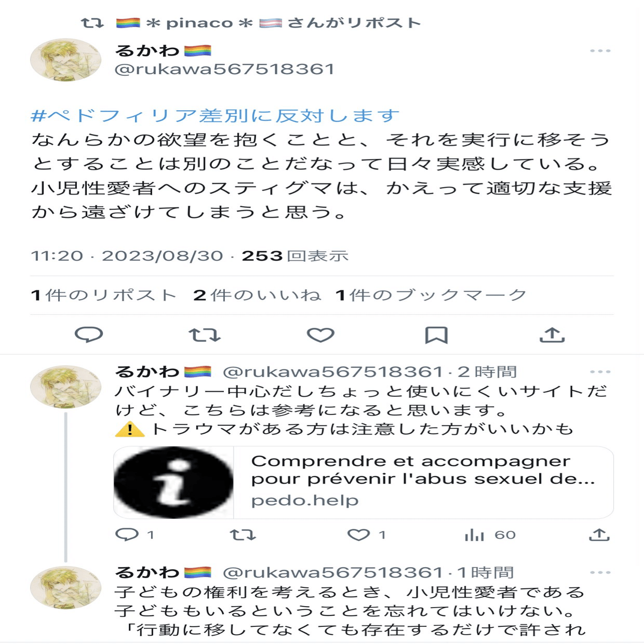Viewport: 644px width, 644px height.
Task: Open @rukawa567518361 profile handle in header
Action: pos(224,69)
